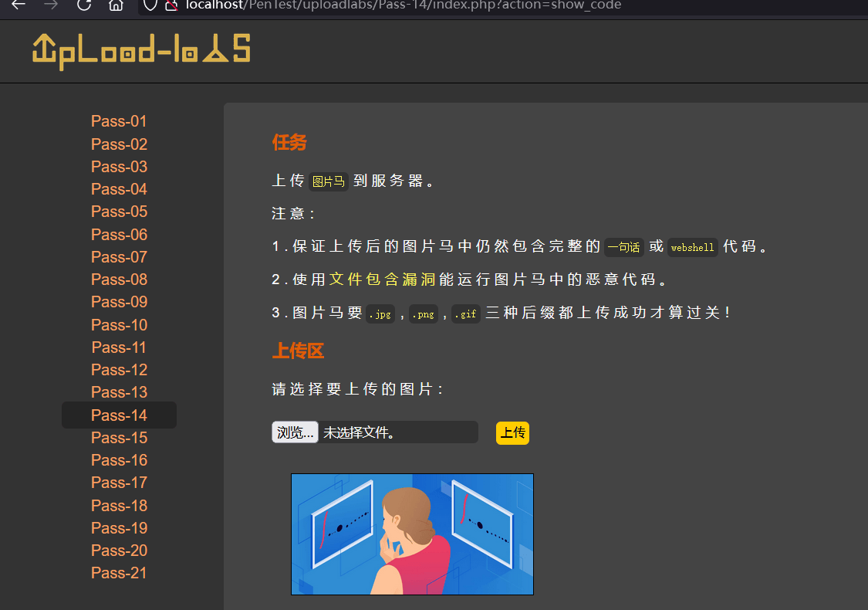The image size is (868, 610).
Task: Open Pass-16 level
Action: click(x=119, y=460)
